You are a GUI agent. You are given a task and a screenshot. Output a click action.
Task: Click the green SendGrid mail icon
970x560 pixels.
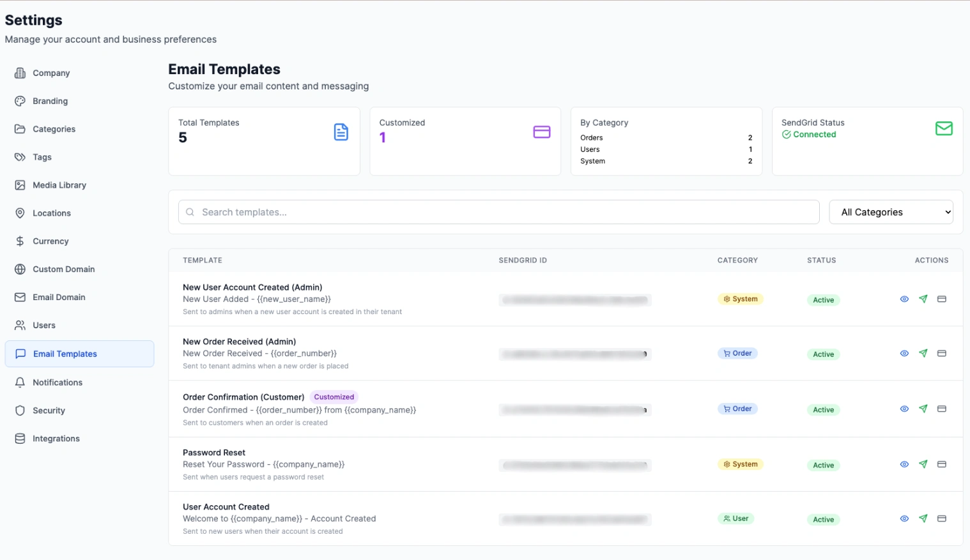pos(944,128)
